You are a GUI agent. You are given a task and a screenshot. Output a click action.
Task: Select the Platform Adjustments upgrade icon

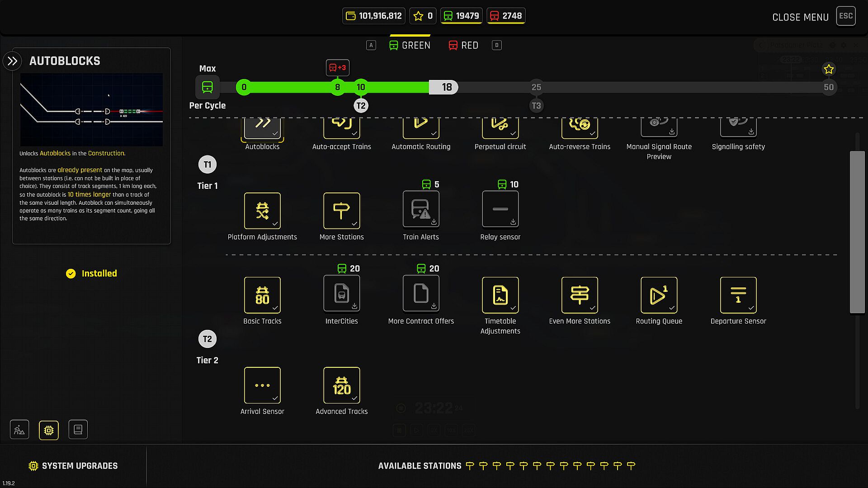point(262,211)
